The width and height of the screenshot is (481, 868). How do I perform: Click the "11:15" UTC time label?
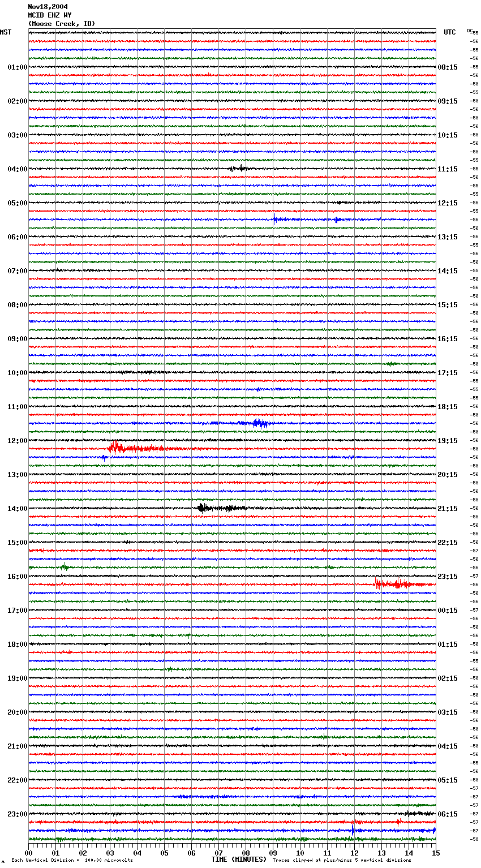point(448,169)
